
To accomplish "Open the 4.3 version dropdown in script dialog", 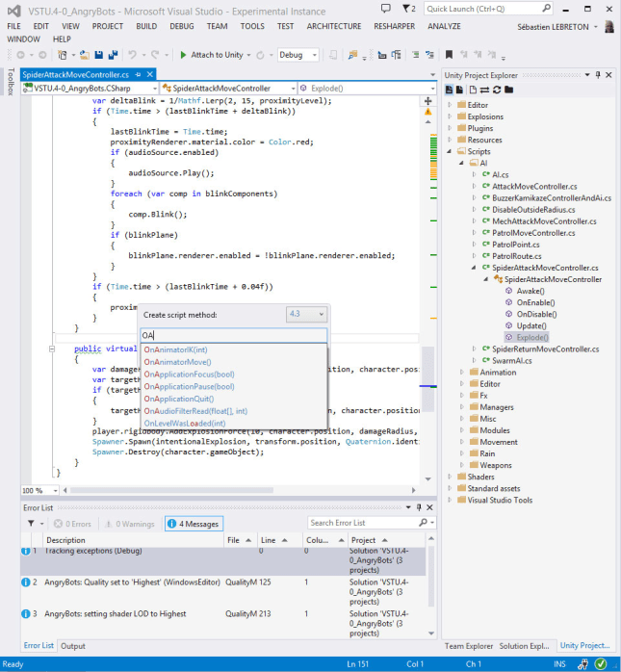I will pos(307,314).
